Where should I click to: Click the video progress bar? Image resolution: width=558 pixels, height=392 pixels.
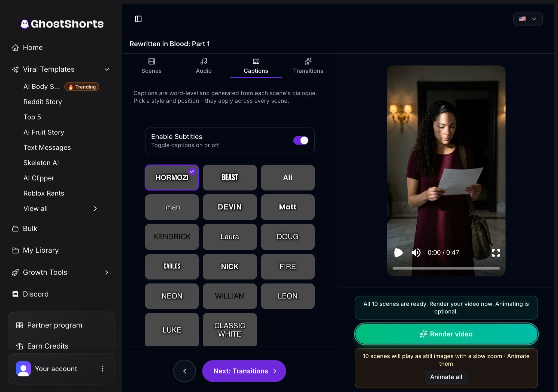click(446, 268)
